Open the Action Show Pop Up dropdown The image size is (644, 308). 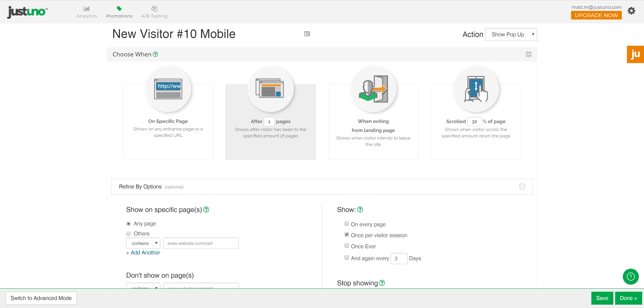(511, 35)
